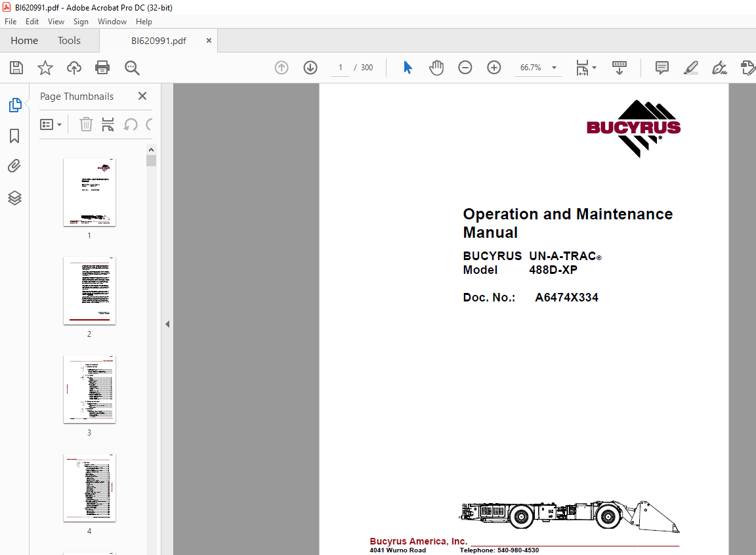Open the Sign menu
The width and height of the screenshot is (756, 555).
(81, 22)
